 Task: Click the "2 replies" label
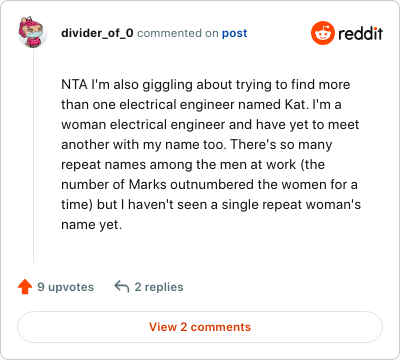tap(159, 287)
